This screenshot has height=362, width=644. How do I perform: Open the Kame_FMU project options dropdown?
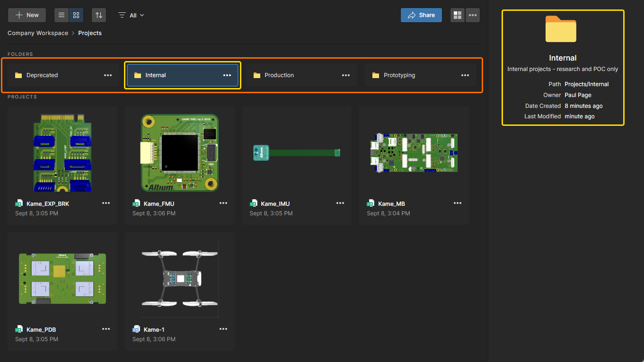[x=223, y=203]
